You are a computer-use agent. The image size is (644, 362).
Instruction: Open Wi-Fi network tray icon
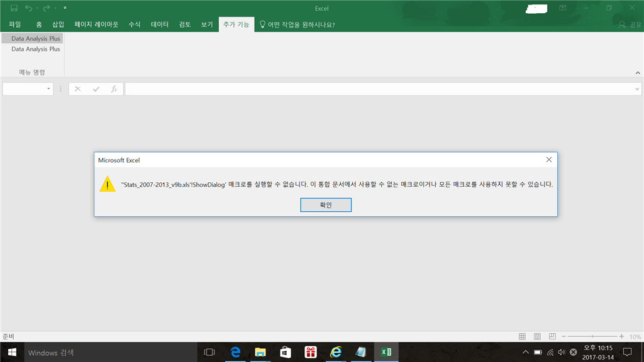tap(550, 352)
